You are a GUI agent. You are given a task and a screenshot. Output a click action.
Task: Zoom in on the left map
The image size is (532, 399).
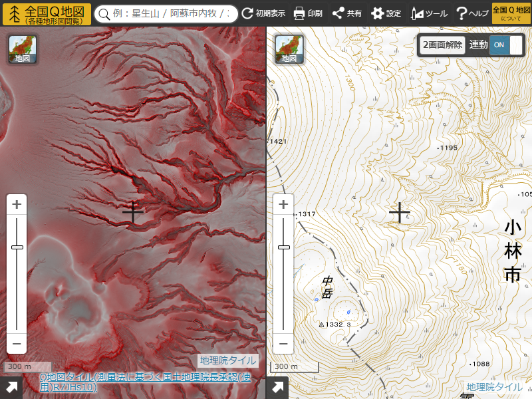pos(17,204)
